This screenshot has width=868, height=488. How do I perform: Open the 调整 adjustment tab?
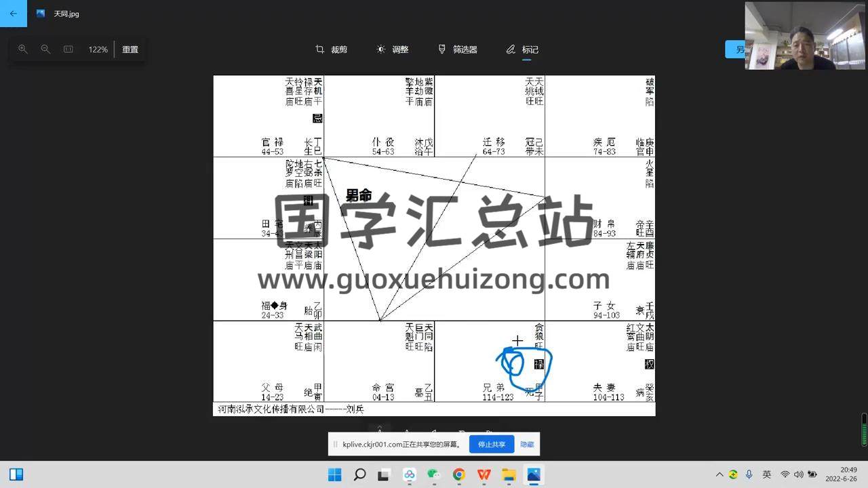[x=393, y=49]
